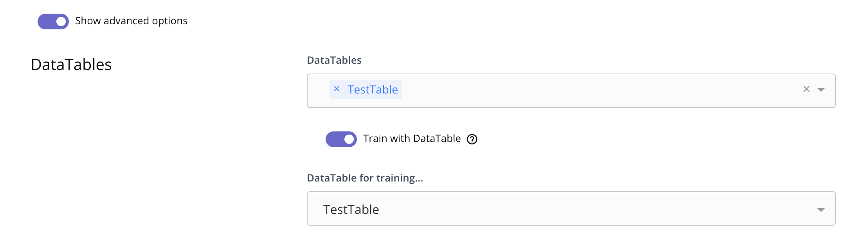Click the TestTable value in training dropdown

click(351, 210)
